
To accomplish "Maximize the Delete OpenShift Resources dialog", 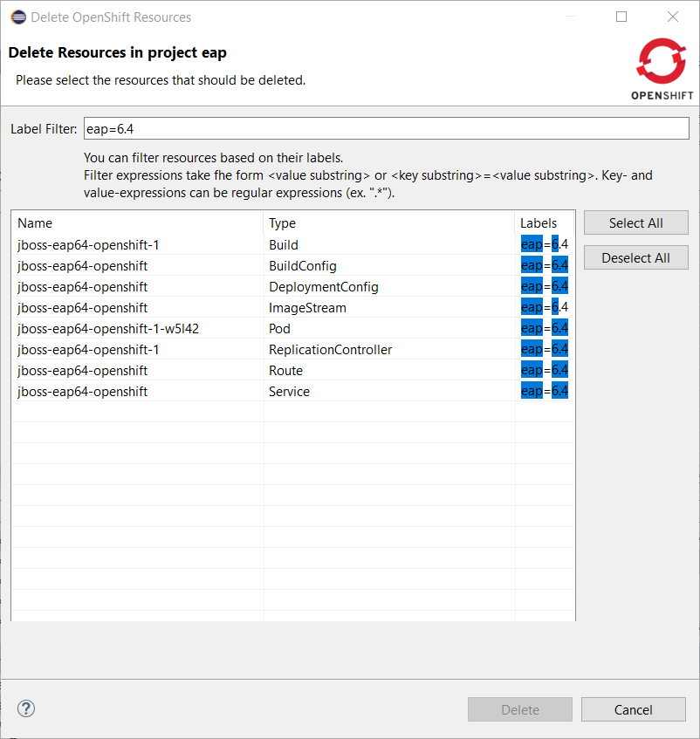I will [621, 17].
